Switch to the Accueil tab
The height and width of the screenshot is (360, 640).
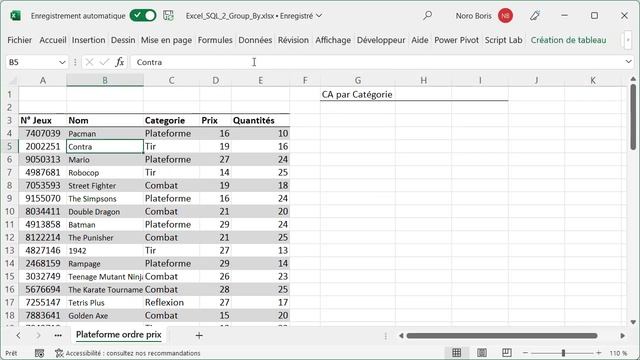[53, 40]
